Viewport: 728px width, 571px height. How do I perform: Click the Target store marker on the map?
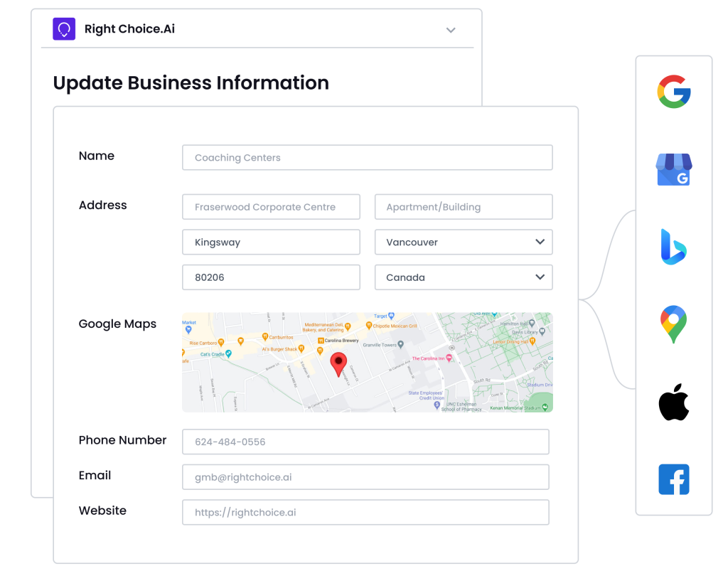[x=391, y=316]
